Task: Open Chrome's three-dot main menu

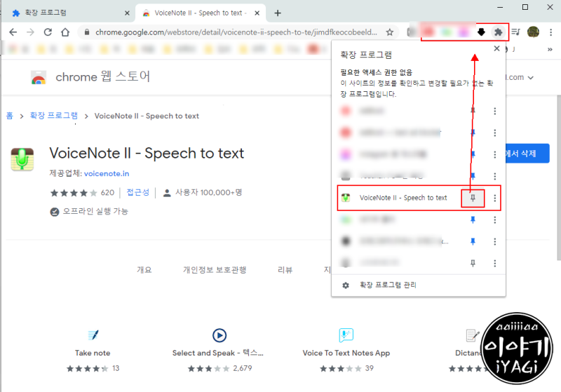Action: [550, 32]
